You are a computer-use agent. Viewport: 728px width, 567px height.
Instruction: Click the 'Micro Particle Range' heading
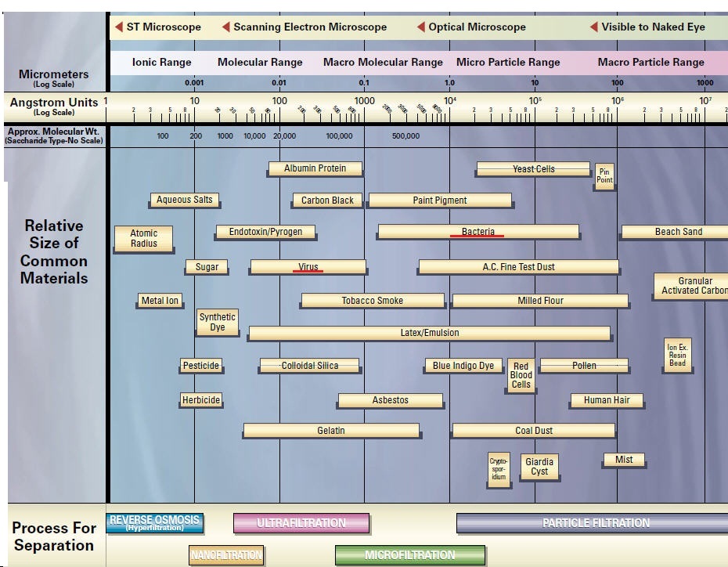point(508,62)
